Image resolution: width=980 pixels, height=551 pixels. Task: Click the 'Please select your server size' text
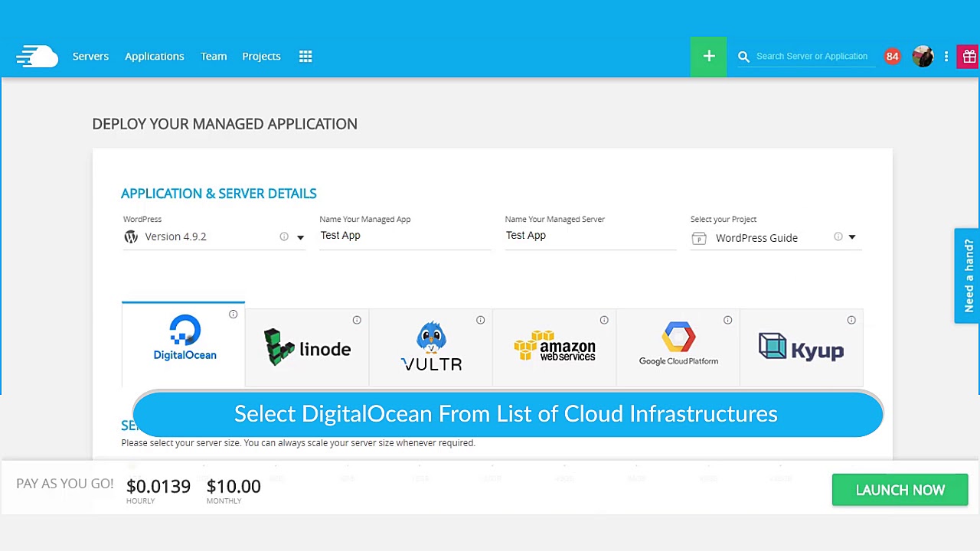click(298, 443)
